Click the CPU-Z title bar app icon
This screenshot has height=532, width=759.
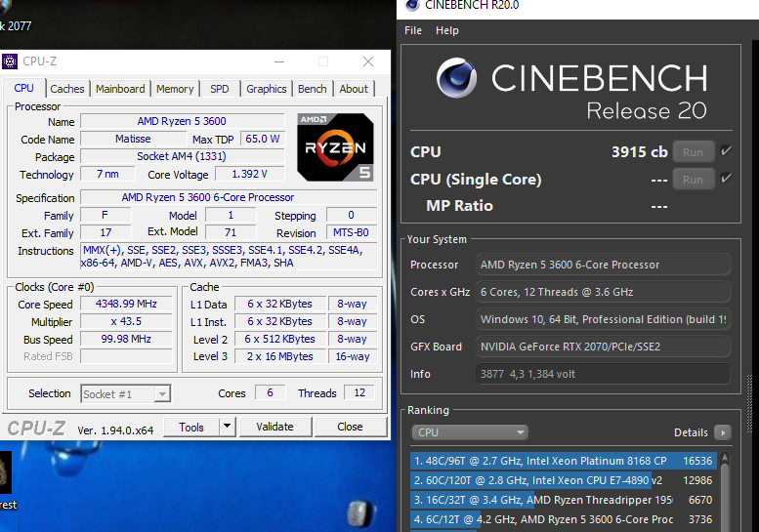coord(10,61)
